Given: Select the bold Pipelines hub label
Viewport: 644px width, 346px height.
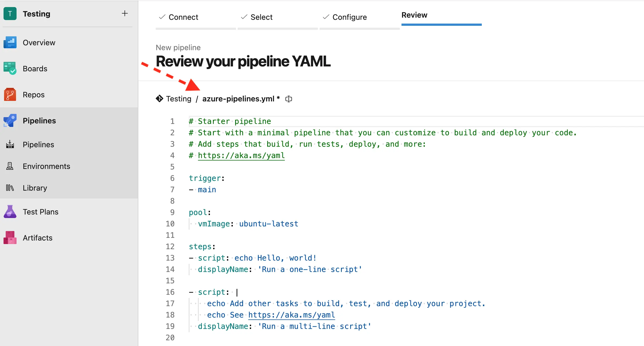Looking at the screenshot, I should [39, 121].
